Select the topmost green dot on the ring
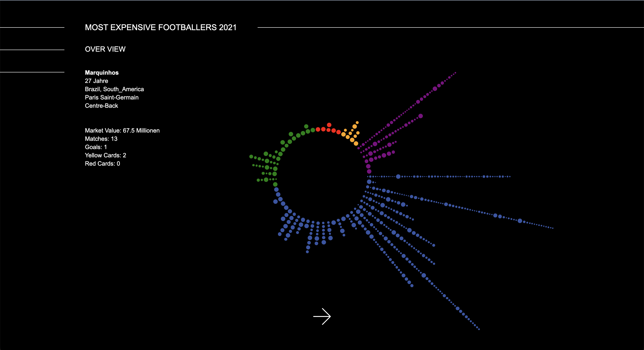The height and width of the screenshot is (350, 644). coord(306,126)
